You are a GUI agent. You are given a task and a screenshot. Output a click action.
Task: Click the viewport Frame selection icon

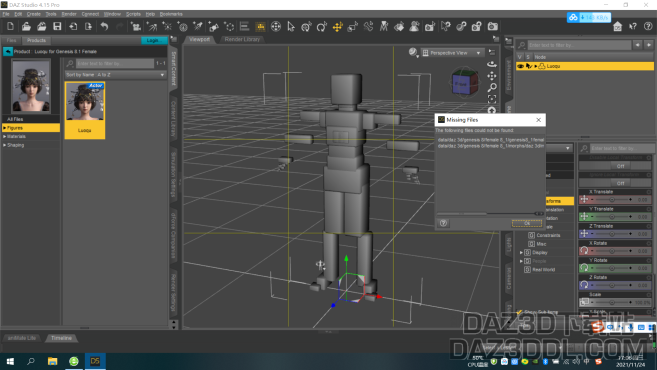[492, 99]
